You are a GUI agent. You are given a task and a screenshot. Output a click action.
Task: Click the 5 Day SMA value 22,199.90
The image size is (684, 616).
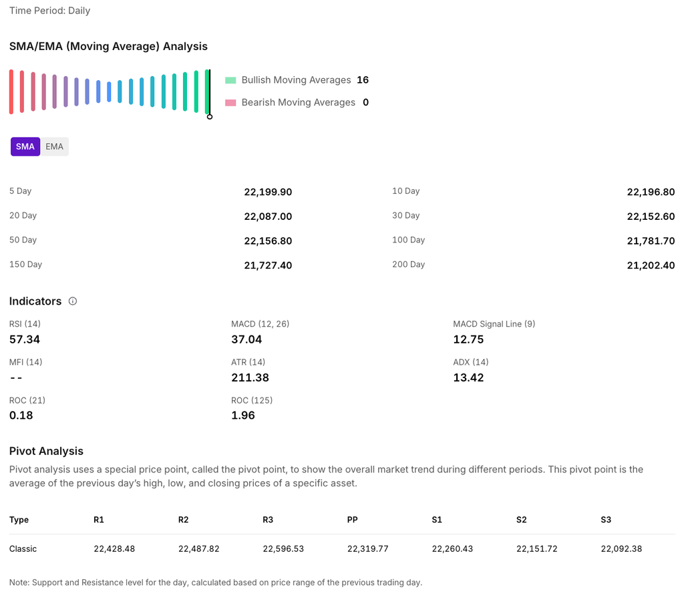268,192
